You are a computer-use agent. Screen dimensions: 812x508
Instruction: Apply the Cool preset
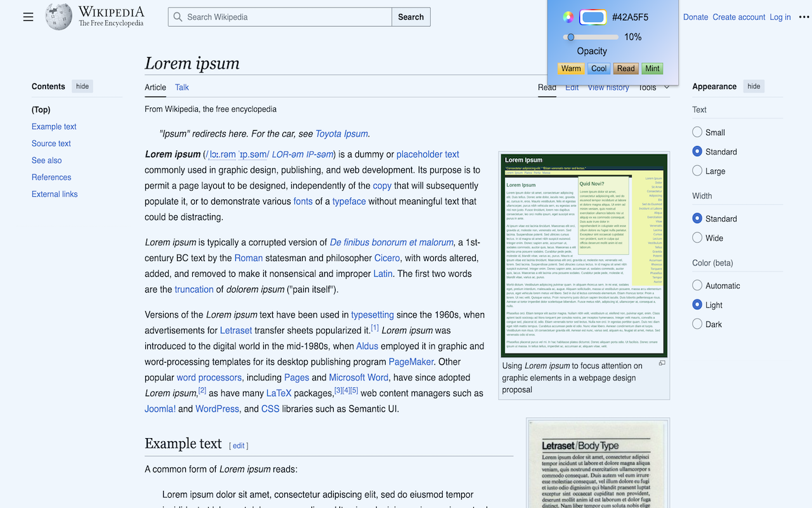point(599,69)
